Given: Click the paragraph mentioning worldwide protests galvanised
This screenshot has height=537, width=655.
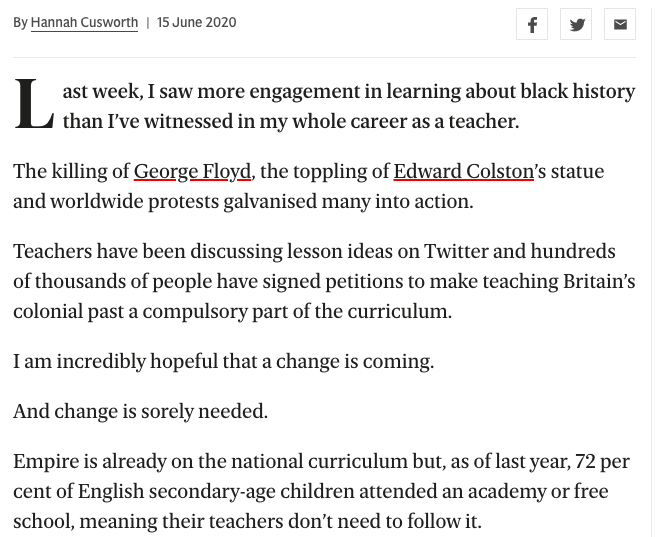Looking at the screenshot, I should point(308,186).
